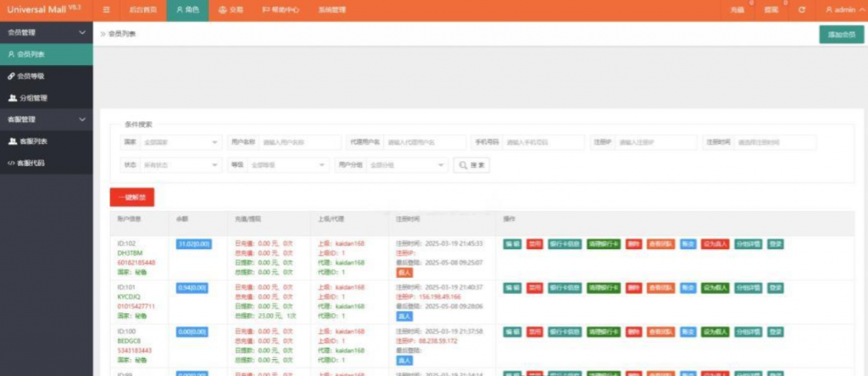Click 账变 for user ID:100

(x=687, y=332)
